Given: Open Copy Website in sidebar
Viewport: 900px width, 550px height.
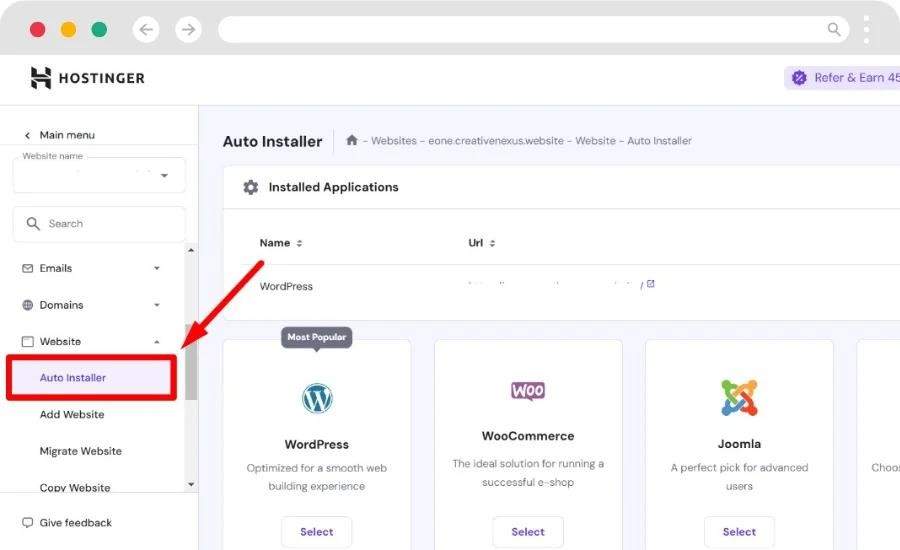Looking at the screenshot, I should (75, 487).
